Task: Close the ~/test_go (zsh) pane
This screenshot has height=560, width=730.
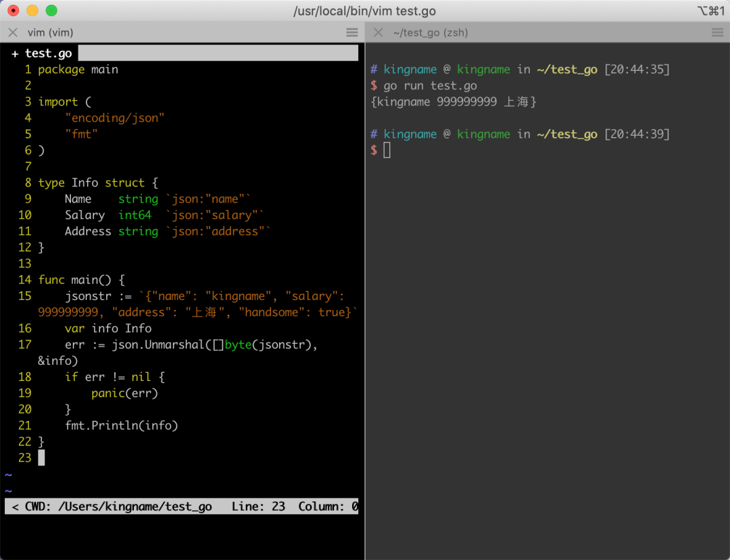Action: point(379,32)
